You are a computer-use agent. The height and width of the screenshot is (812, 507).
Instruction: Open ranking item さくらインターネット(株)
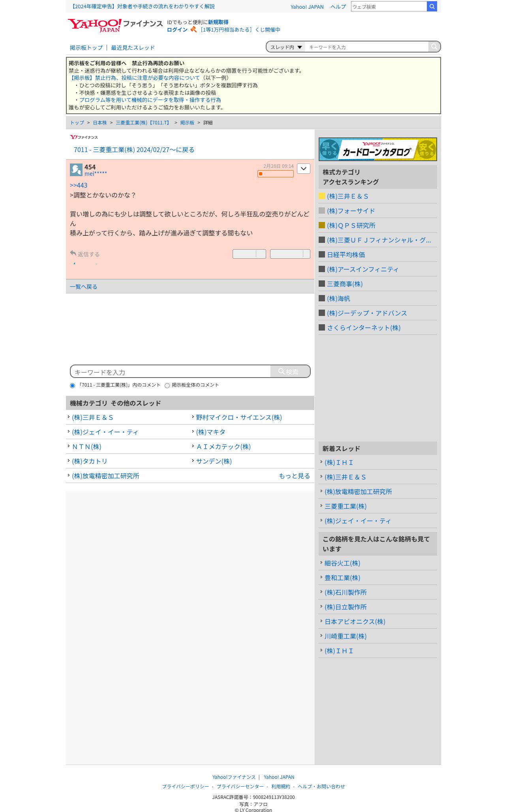[x=364, y=328]
